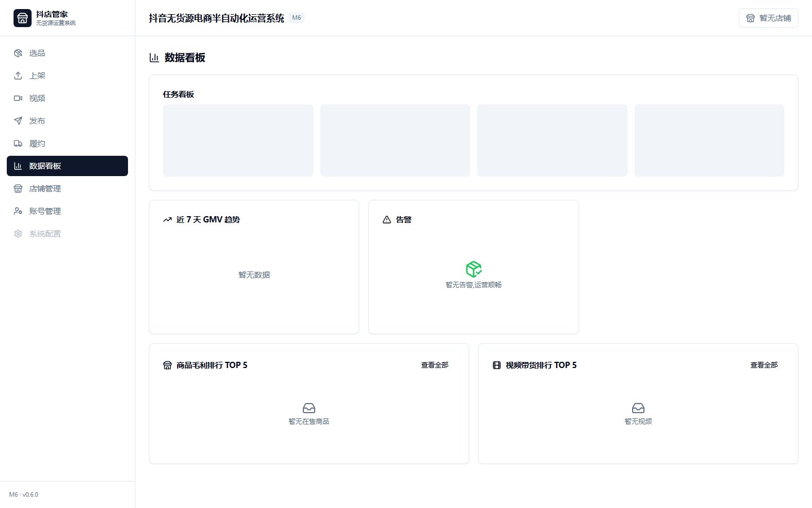Navigate to 发布 in sidebar

[67, 121]
